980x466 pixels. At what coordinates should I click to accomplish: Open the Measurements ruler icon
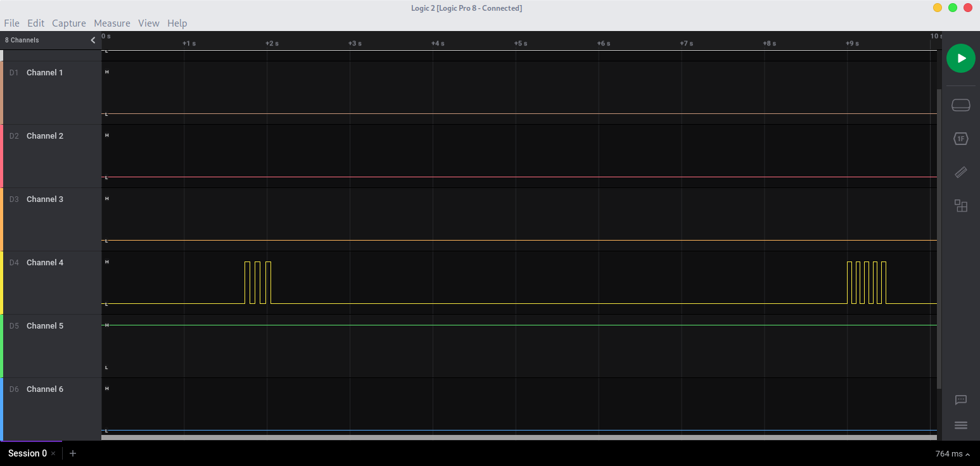point(960,172)
